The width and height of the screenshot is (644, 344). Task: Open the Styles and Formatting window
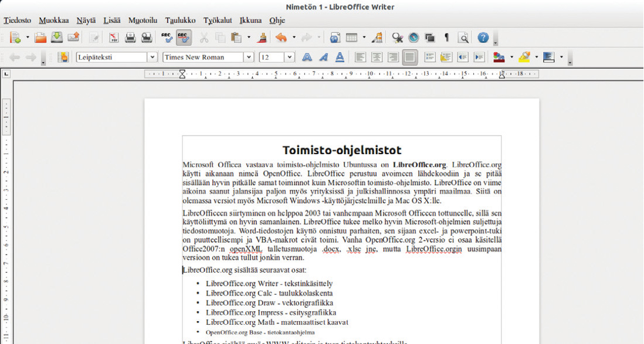63,57
